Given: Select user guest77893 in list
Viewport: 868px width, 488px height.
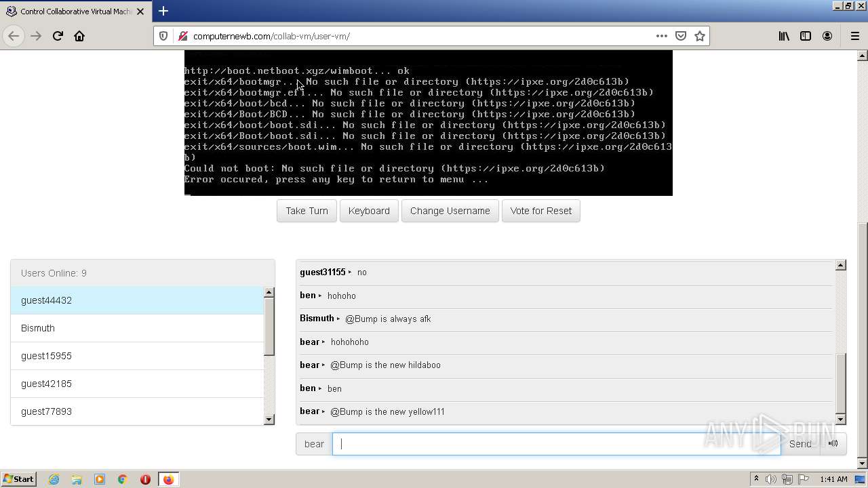Looking at the screenshot, I should click(137, 411).
